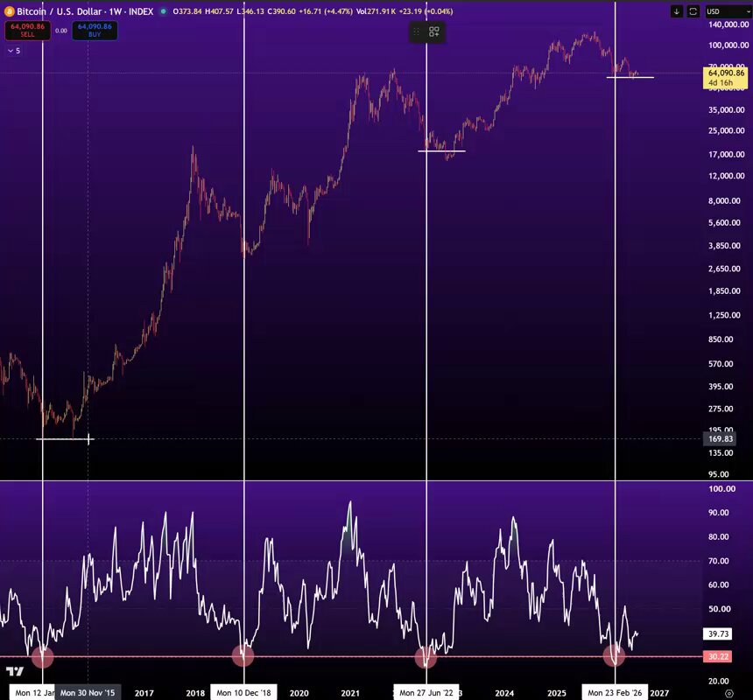Image resolution: width=753 pixels, height=700 pixels.
Task: Click the TradingView logo
Action: point(15,671)
